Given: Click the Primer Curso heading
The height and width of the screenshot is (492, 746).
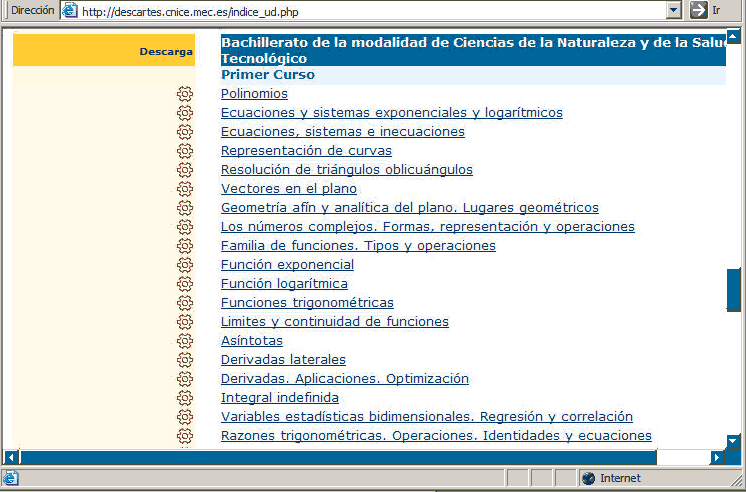Looking at the screenshot, I should point(268,75).
